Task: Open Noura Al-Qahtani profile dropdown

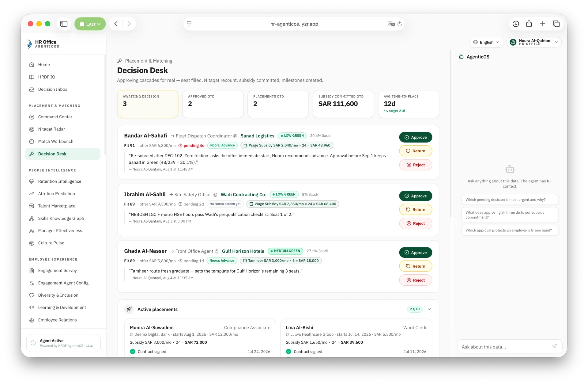Action: pos(534,42)
